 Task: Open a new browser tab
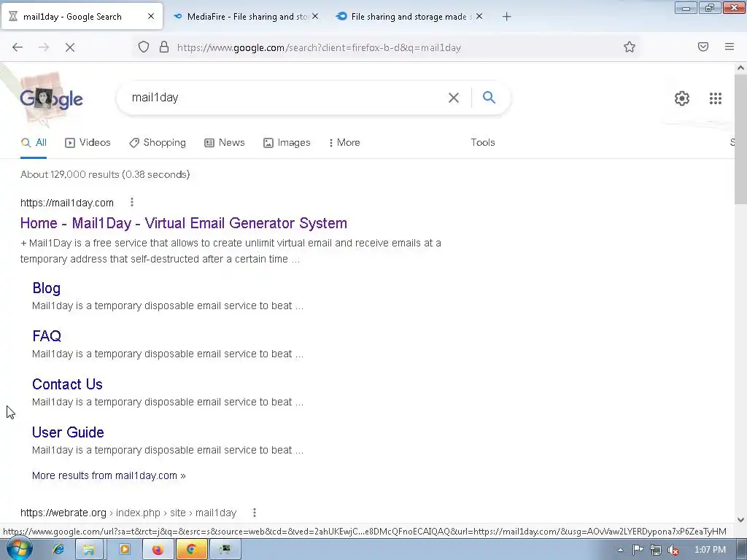(506, 17)
